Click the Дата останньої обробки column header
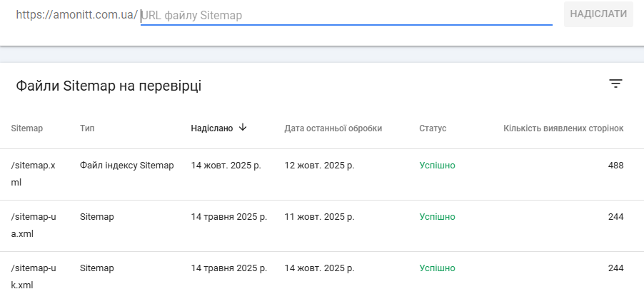This screenshot has width=644, height=299. click(x=333, y=128)
